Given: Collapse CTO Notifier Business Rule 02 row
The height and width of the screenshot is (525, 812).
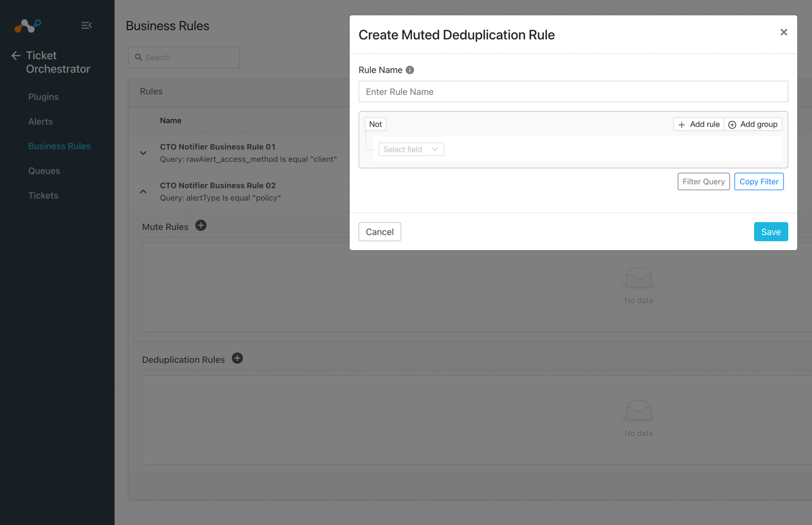Looking at the screenshot, I should [143, 192].
